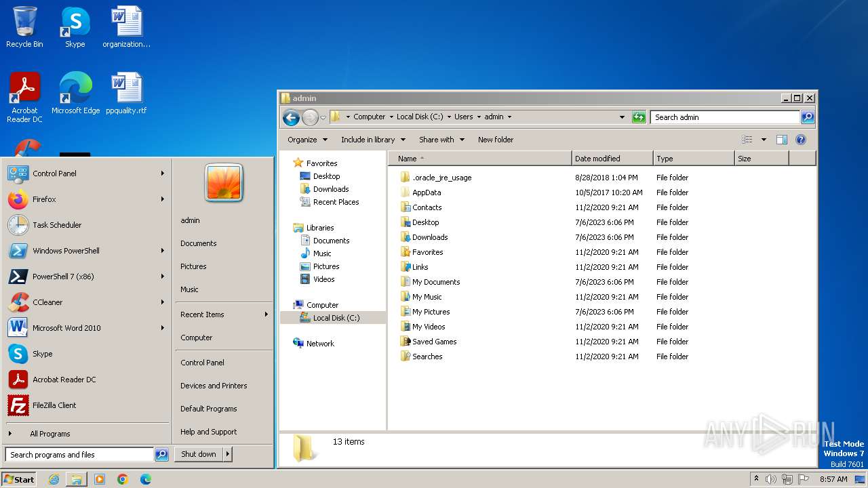Expand Firefox jump list arrow
Viewport: 868px width, 488px height.
coord(163,199)
